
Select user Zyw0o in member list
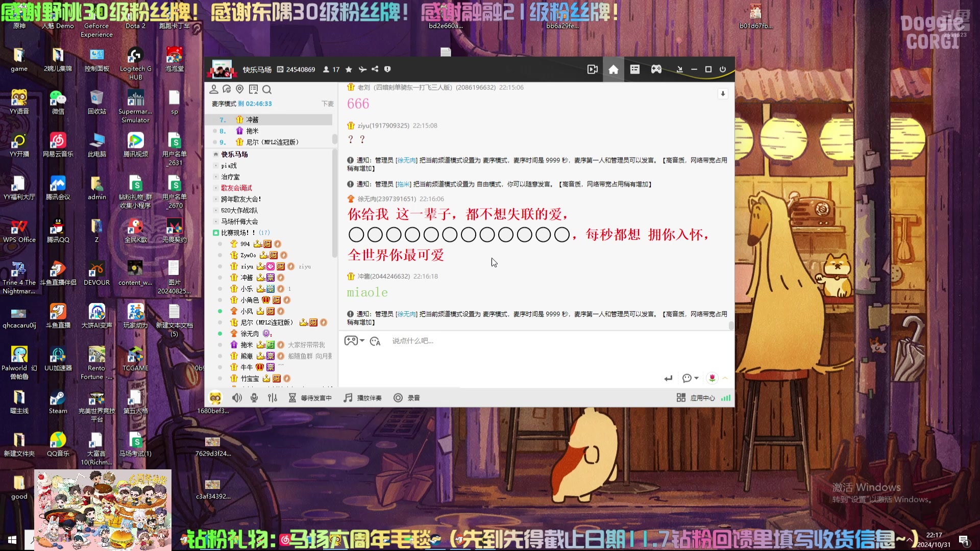coord(248,255)
